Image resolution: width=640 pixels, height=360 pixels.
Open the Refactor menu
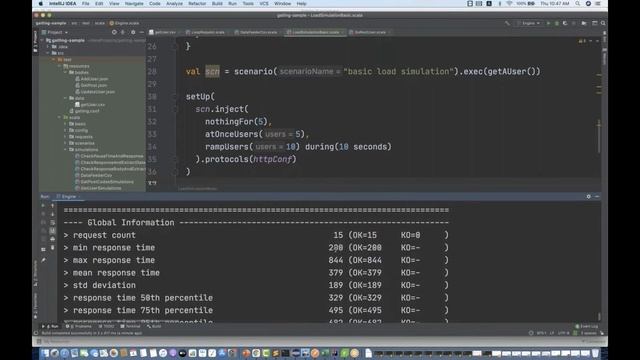coord(197,4)
